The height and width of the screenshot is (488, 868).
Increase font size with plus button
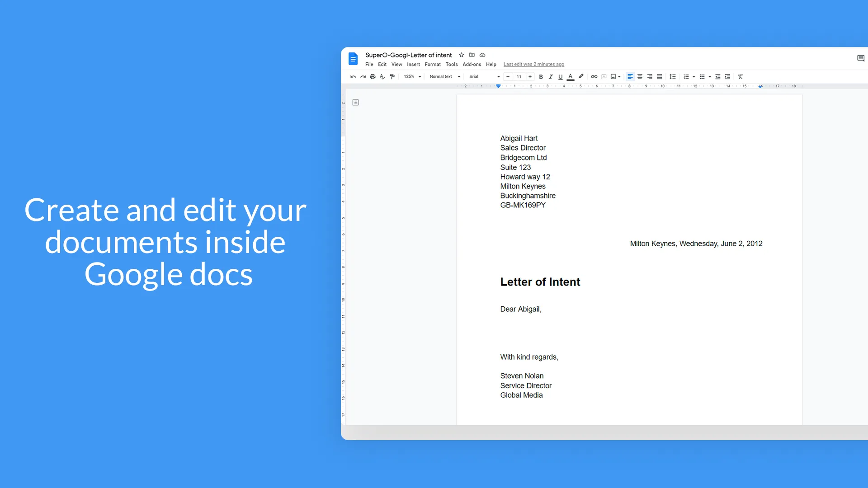point(530,77)
